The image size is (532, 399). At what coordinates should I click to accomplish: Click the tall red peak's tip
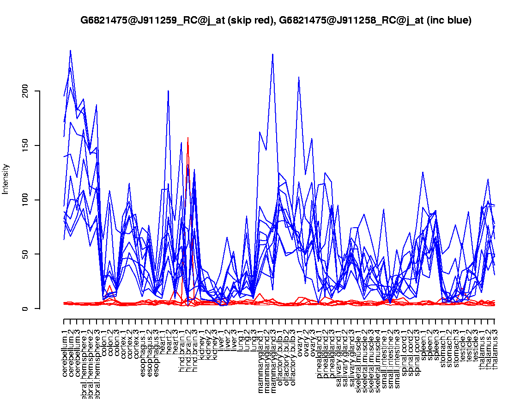click(x=188, y=138)
